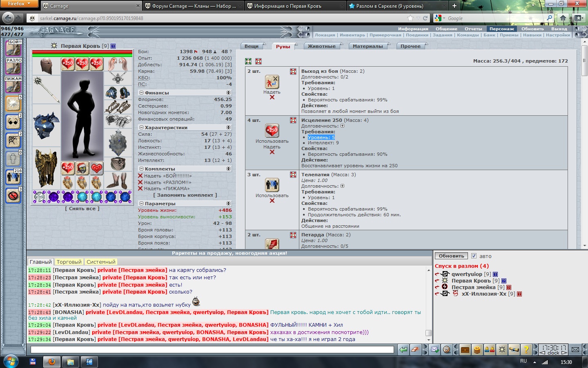The height and width of the screenshot is (368, 588).
Task: Click the sunglasses quick-slot icon in the sidebar
Action: click(x=13, y=122)
